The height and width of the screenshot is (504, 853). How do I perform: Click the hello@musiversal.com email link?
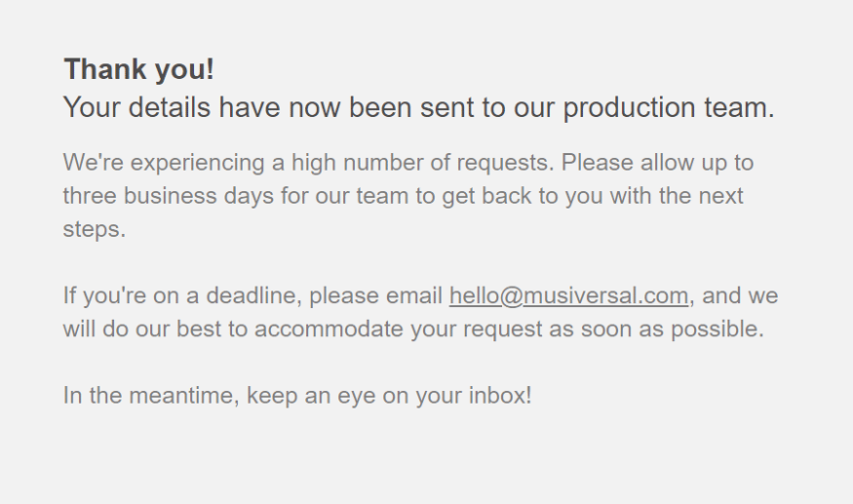(568, 295)
